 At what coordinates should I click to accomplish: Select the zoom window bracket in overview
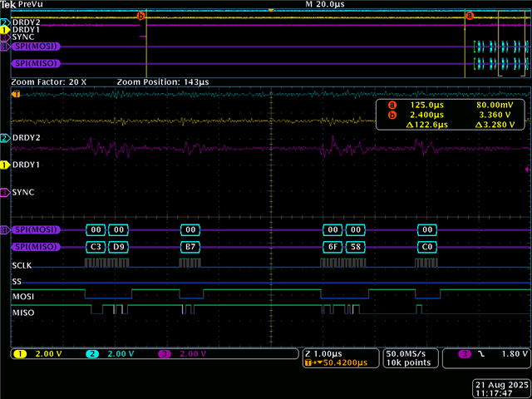pyautogui.click(x=511, y=44)
